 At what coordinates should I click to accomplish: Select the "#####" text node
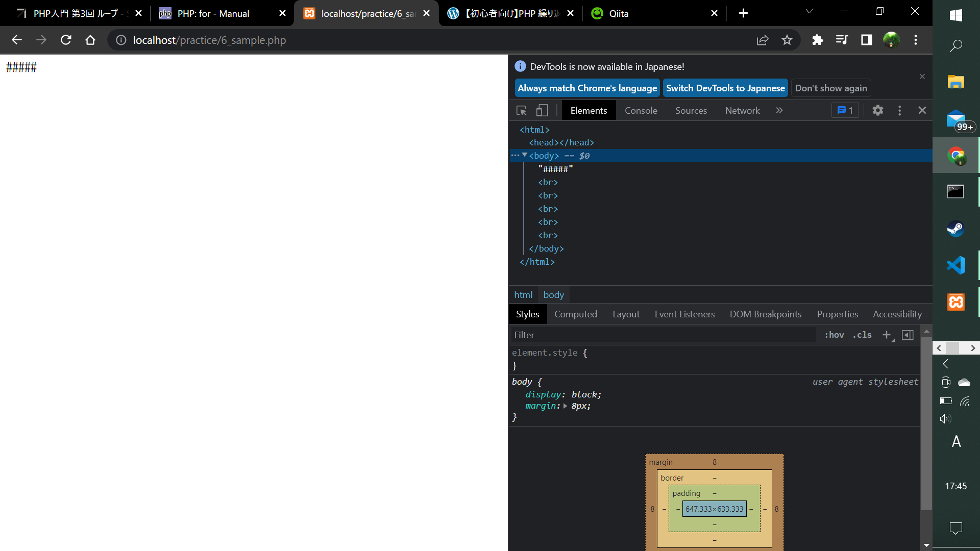coord(555,169)
